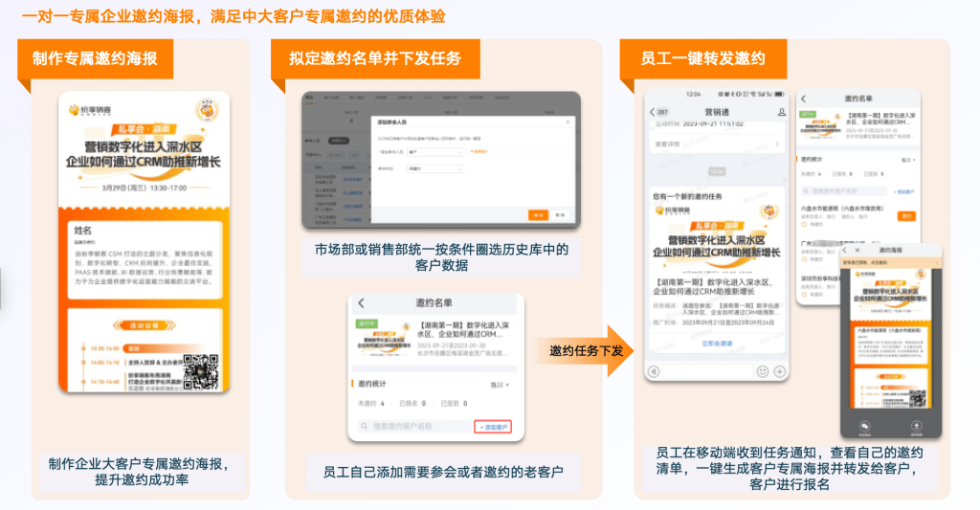Expand the second dropdown in the attendee dialog
This screenshot has width=980, height=510.
pos(435,168)
